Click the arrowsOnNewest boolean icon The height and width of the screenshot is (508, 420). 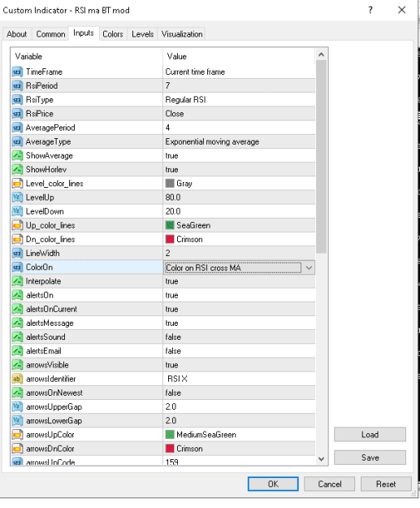coord(18,393)
